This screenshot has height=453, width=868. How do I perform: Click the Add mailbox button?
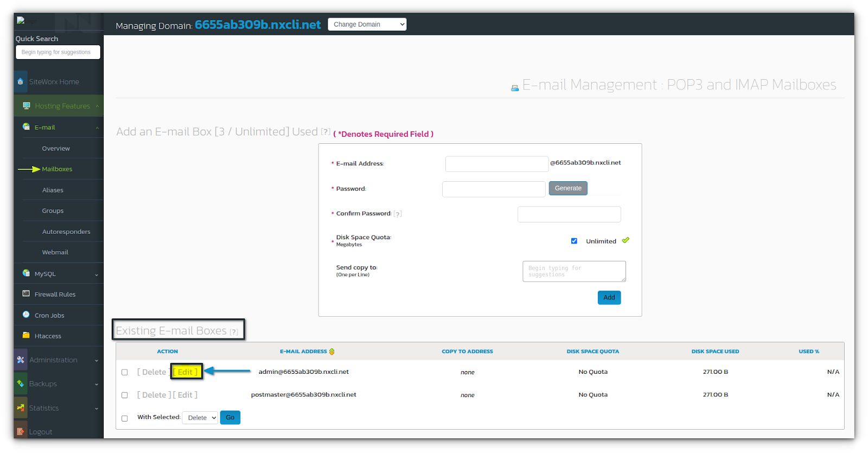click(x=609, y=297)
